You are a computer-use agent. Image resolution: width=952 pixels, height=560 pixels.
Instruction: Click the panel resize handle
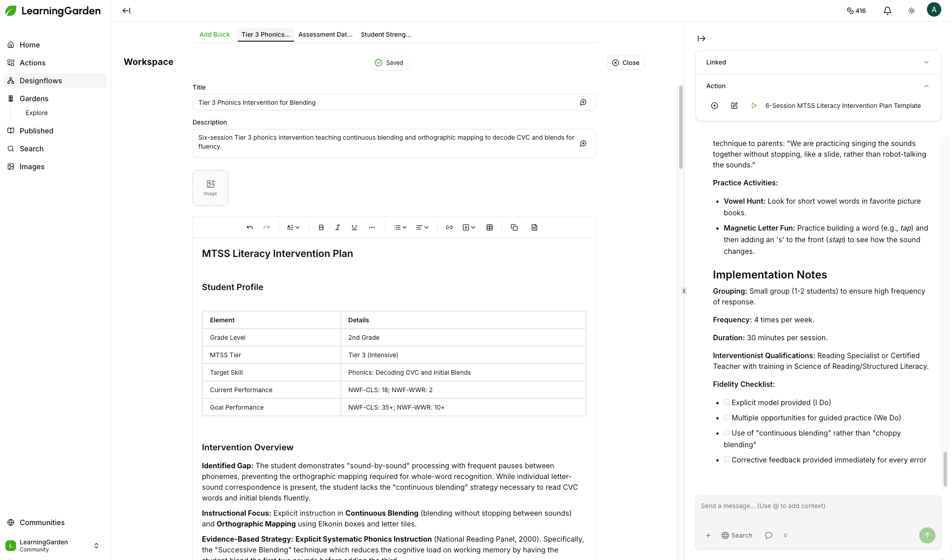tap(684, 291)
